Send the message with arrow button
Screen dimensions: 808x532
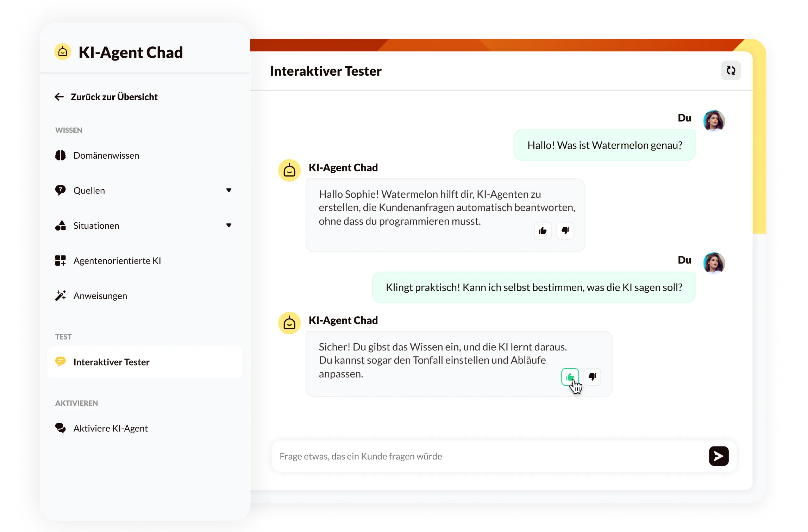(719, 456)
